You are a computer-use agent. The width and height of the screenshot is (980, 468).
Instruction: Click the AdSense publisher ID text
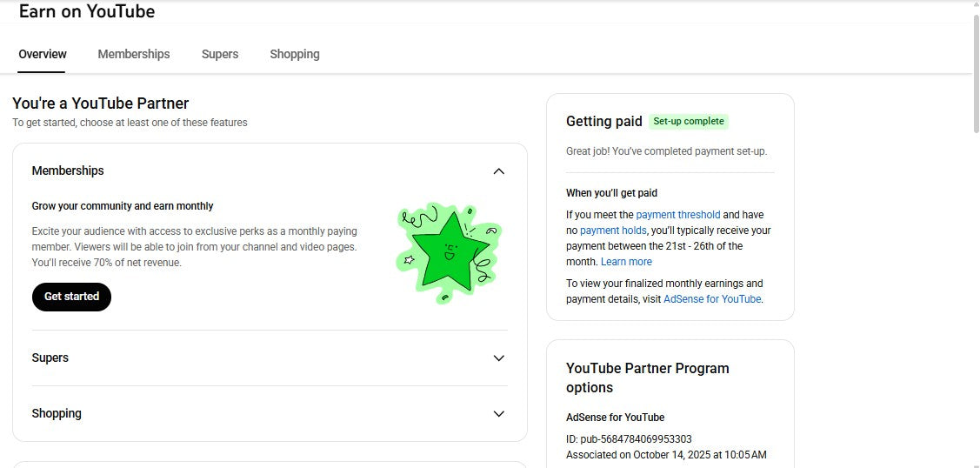(x=629, y=439)
